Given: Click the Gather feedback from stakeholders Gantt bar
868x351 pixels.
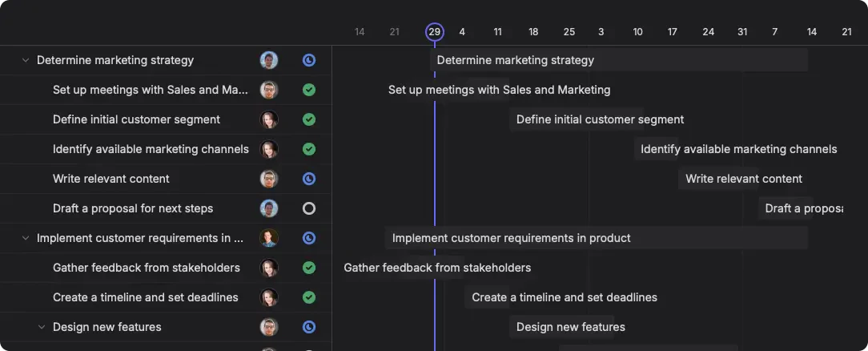Looking at the screenshot, I should pyautogui.click(x=403, y=268).
